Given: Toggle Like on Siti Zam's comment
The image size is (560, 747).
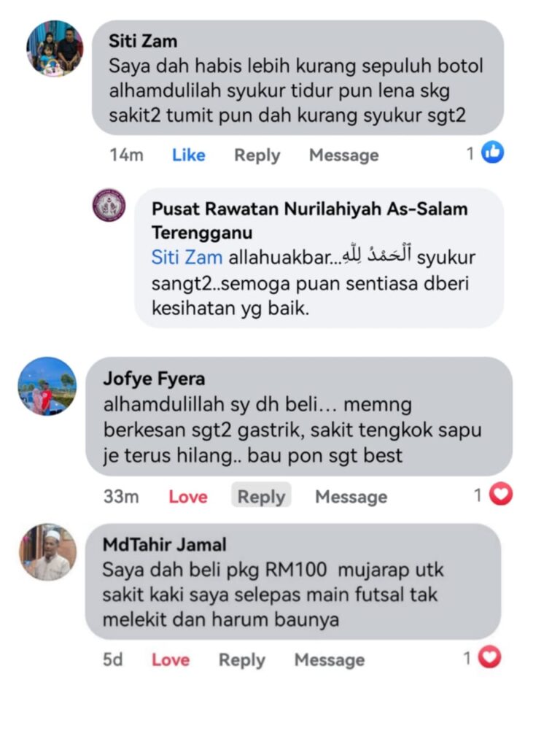Looking at the screenshot, I should click(189, 155).
